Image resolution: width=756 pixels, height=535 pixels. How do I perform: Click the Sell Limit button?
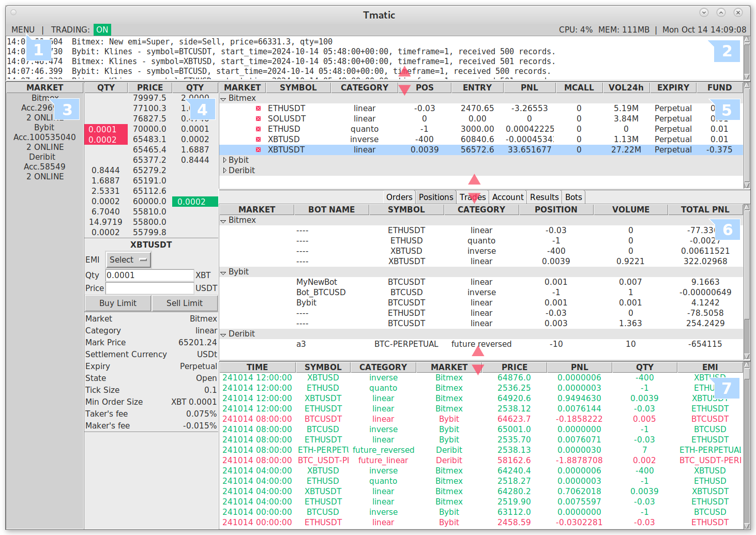[x=185, y=303]
